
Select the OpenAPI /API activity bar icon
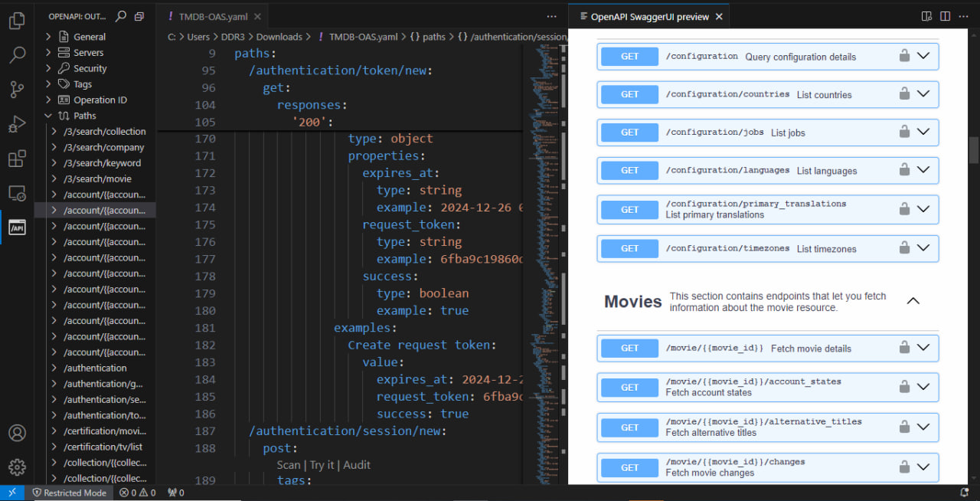pos(17,228)
